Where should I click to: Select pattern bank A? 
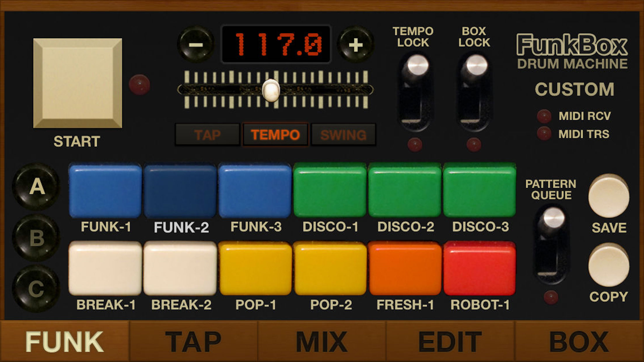pos(37,187)
